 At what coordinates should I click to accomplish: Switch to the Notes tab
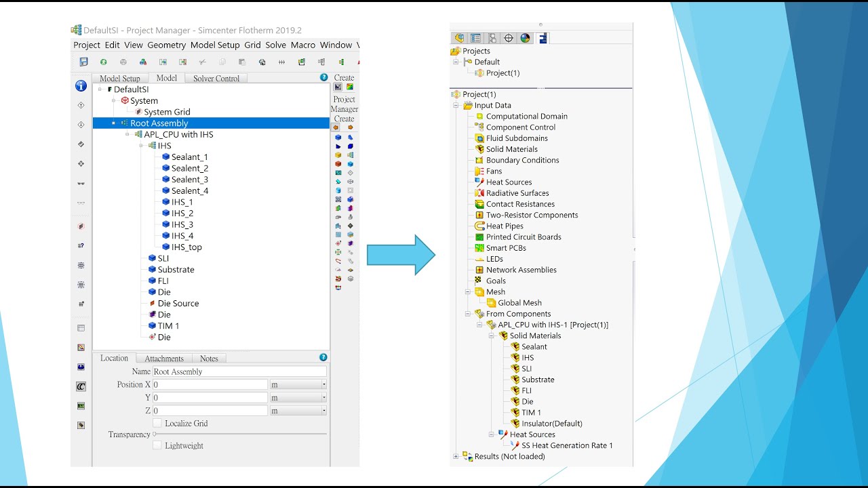pos(209,359)
